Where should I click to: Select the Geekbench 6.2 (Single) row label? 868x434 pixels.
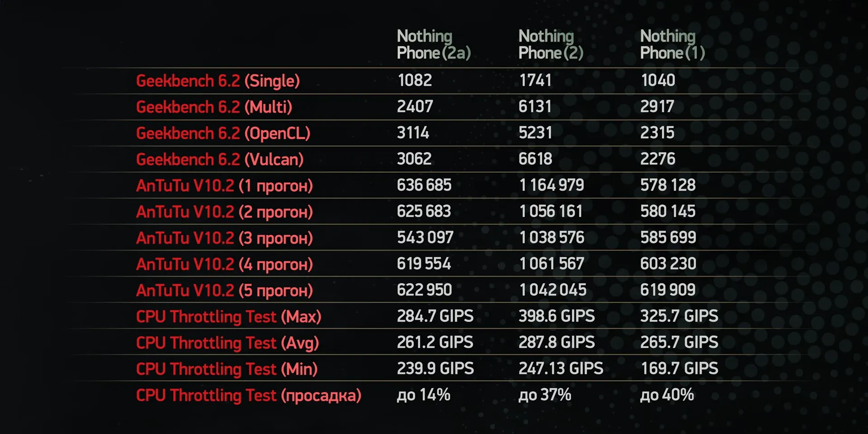click(x=218, y=81)
